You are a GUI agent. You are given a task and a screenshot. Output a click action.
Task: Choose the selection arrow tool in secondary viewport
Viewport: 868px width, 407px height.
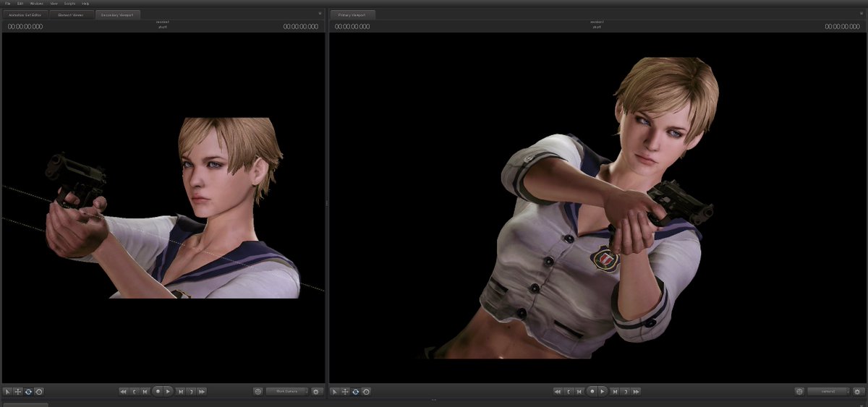[7, 391]
